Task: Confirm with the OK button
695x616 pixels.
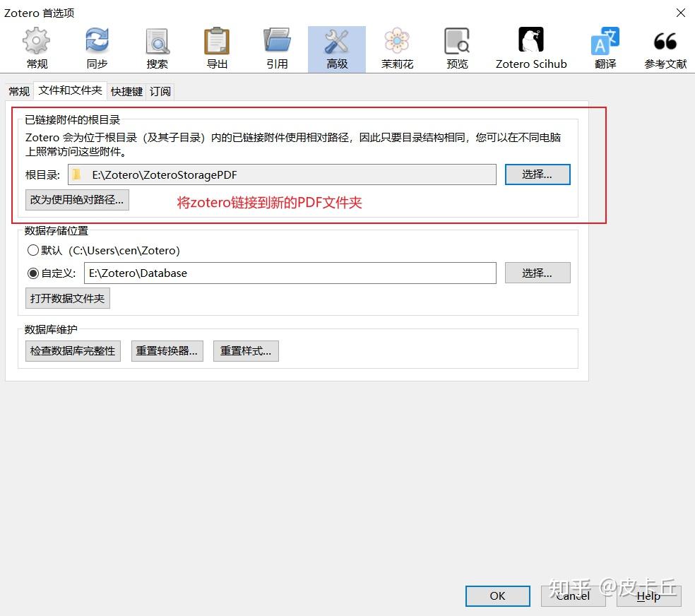Action: tap(497, 596)
